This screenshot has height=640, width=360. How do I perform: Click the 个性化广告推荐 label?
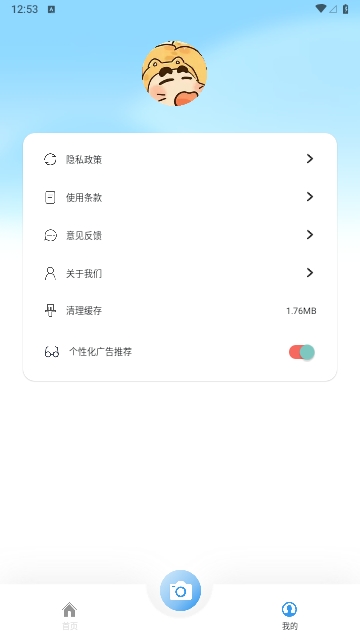pyautogui.click(x=100, y=352)
